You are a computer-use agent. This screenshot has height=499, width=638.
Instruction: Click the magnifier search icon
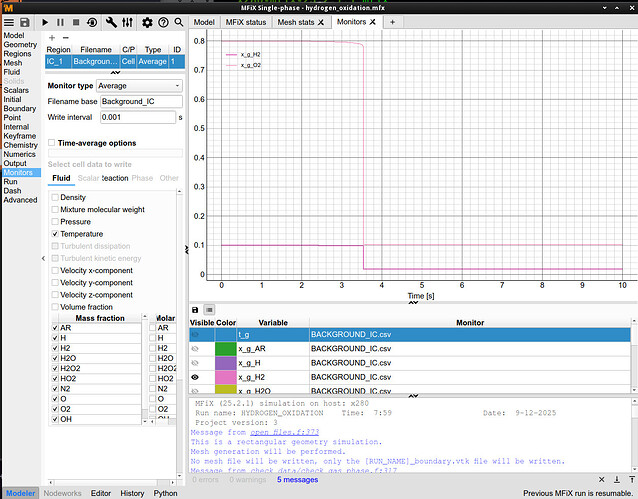[179, 22]
